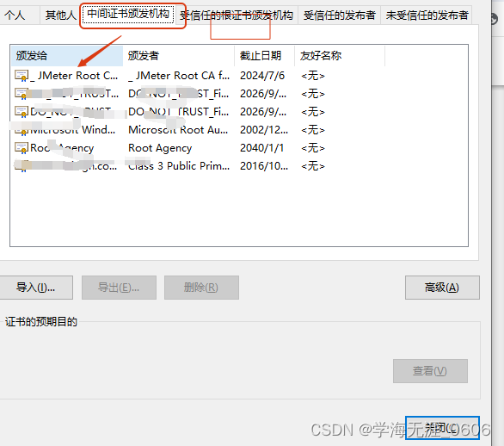504x446 pixels.
Task: Open the 受信任的根证书颁发机构 tab
Action: click(237, 15)
